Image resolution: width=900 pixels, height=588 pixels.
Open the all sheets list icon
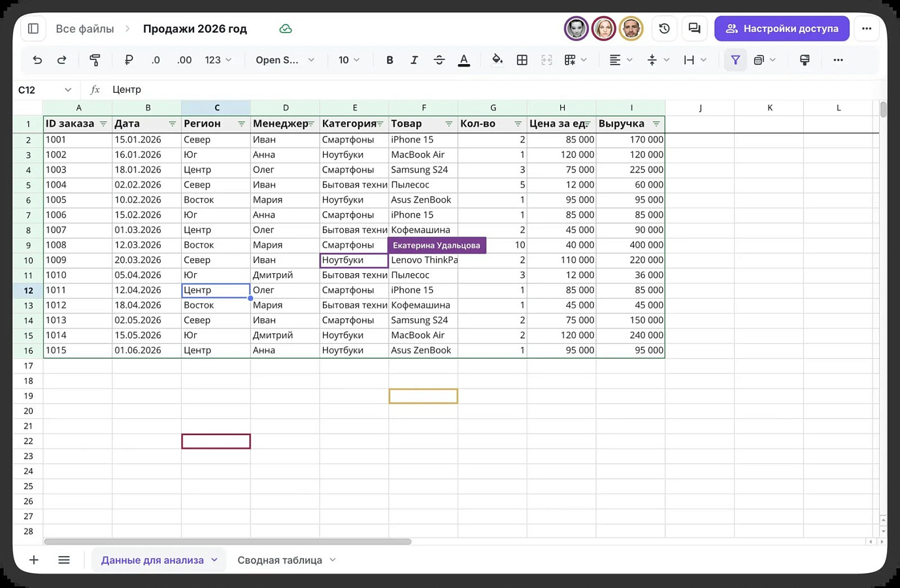(64, 560)
